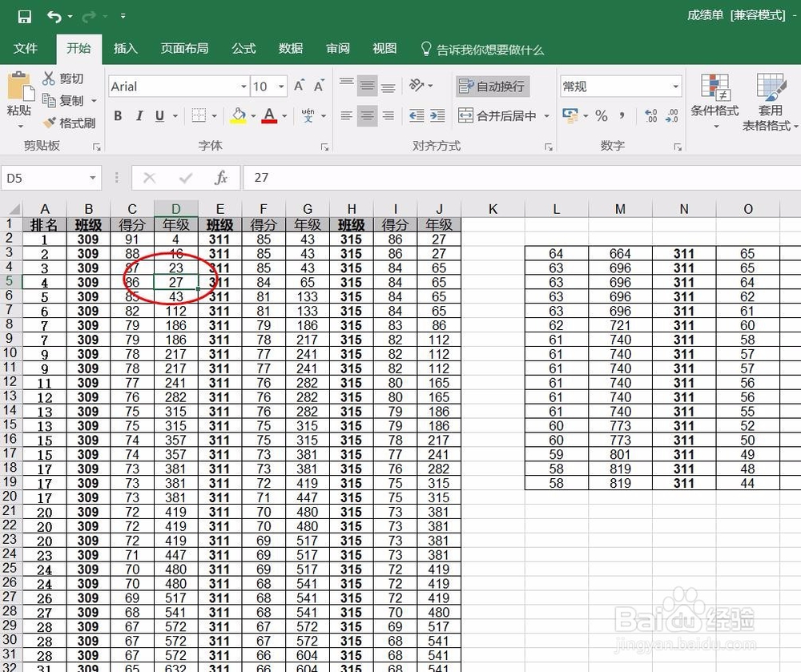Click the comma thousands separator icon
The width and height of the screenshot is (801, 672).
[x=621, y=115]
